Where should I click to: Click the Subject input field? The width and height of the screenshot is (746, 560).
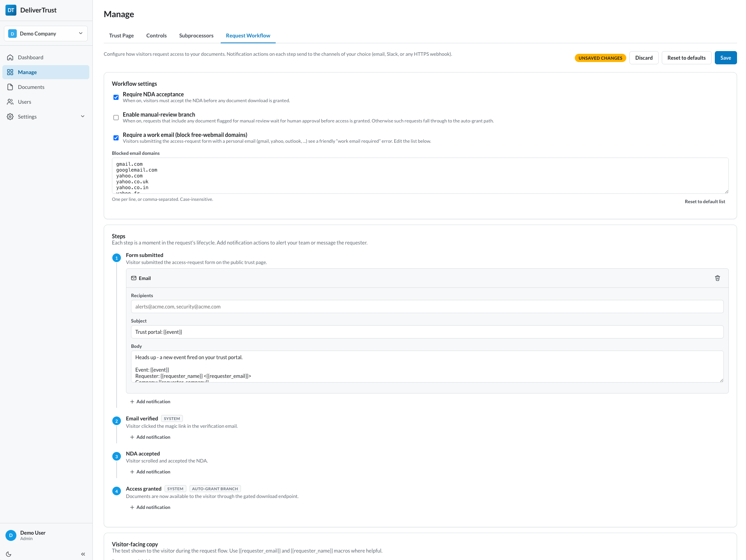pyautogui.click(x=427, y=332)
